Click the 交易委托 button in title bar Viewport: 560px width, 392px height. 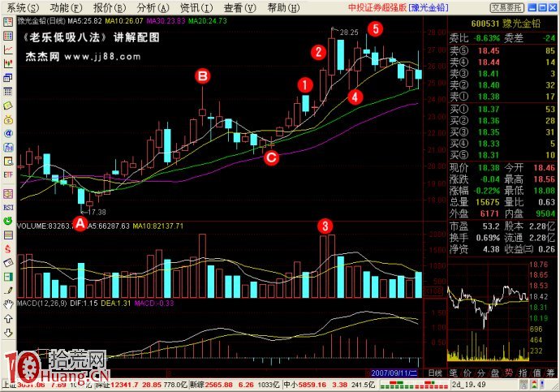506,7
